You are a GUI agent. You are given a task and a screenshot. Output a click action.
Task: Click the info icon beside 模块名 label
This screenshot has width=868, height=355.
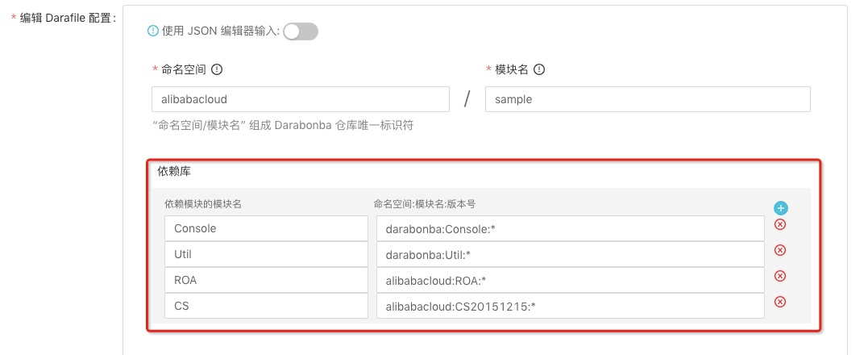click(539, 69)
